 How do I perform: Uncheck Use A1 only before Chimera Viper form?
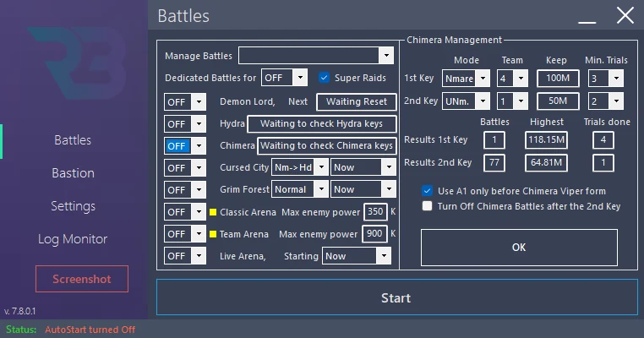(x=427, y=191)
